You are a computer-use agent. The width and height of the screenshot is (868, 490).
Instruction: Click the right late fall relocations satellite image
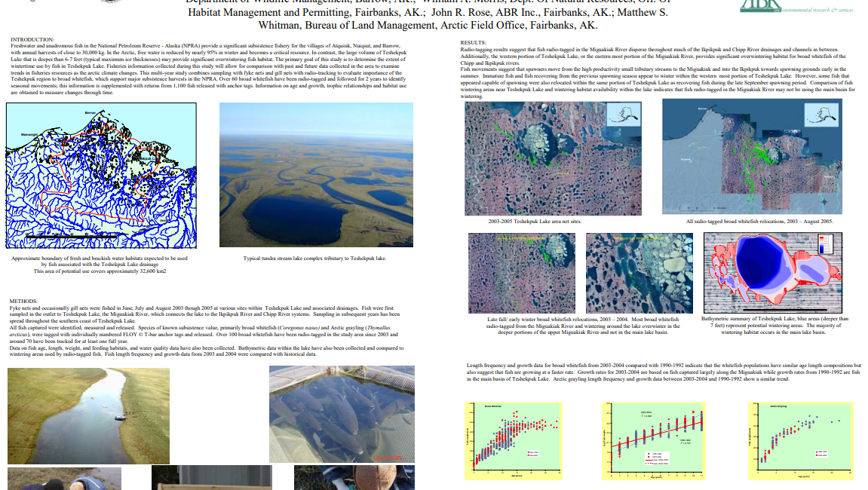tap(638, 272)
